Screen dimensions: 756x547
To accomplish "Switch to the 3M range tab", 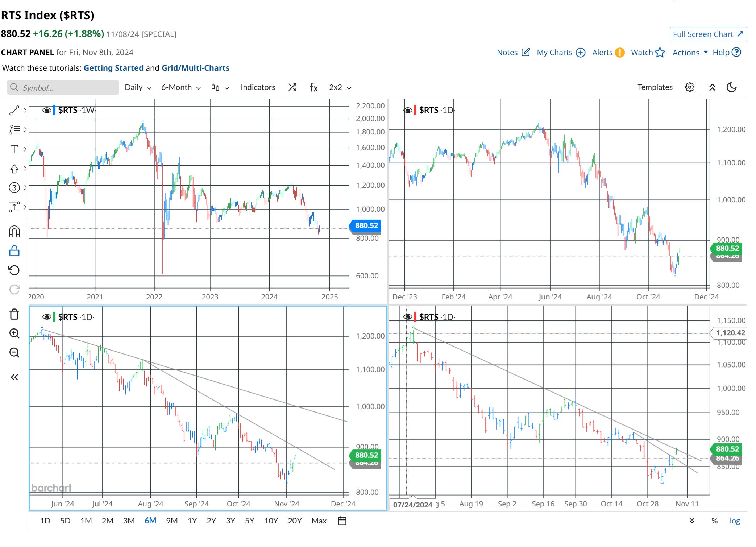I will (x=129, y=521).
